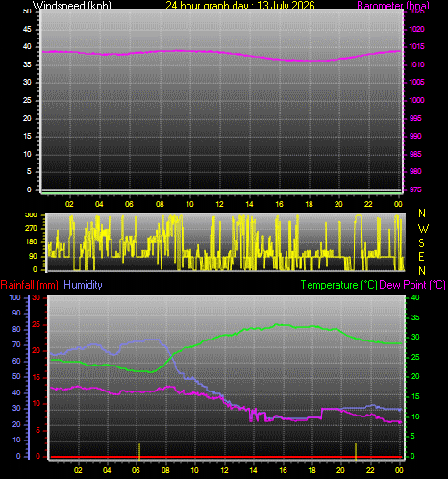The width and height of the screenshot is (448, 479).
Task: Click the 70 value on blue humidity axis
Action: tap(16, 345)
